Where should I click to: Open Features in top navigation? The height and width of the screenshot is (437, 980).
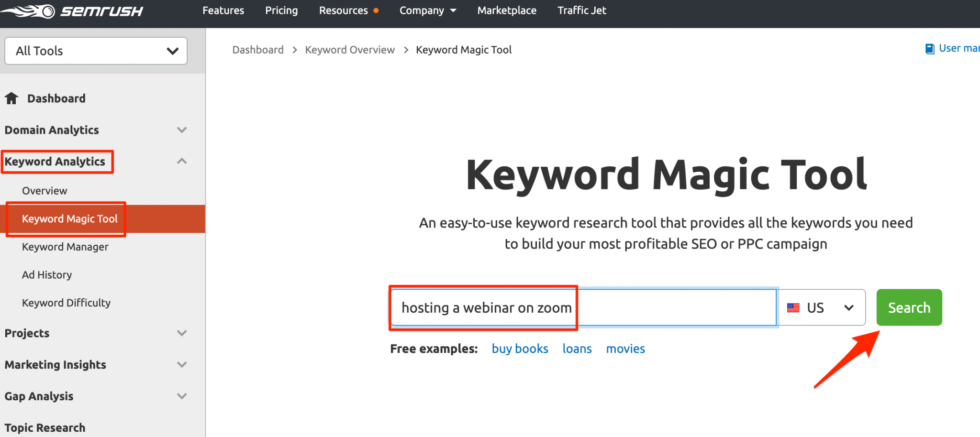tap(223, 11)
